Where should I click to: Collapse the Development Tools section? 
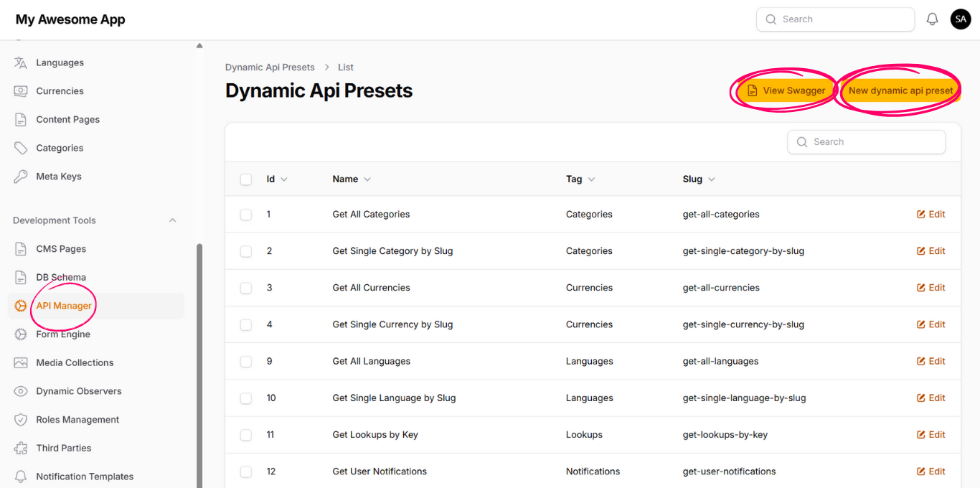[172, 220]
